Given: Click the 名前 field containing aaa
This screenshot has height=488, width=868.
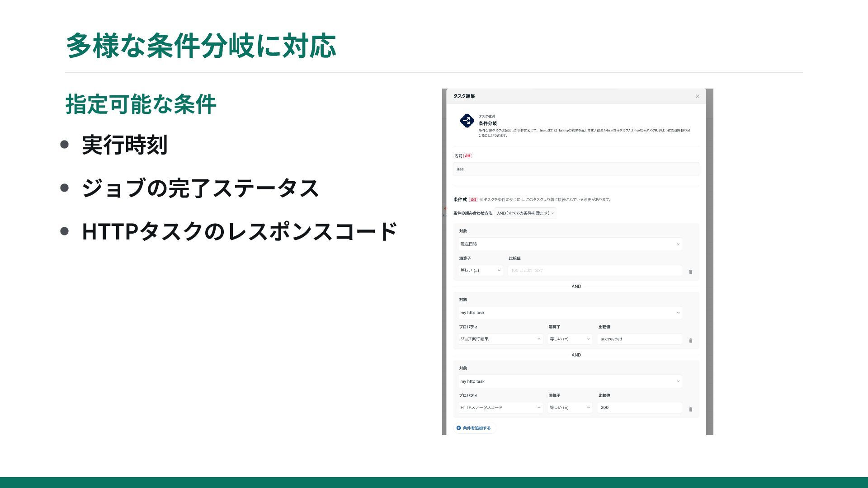Looking at the screenshot, I should coord(576,169).
